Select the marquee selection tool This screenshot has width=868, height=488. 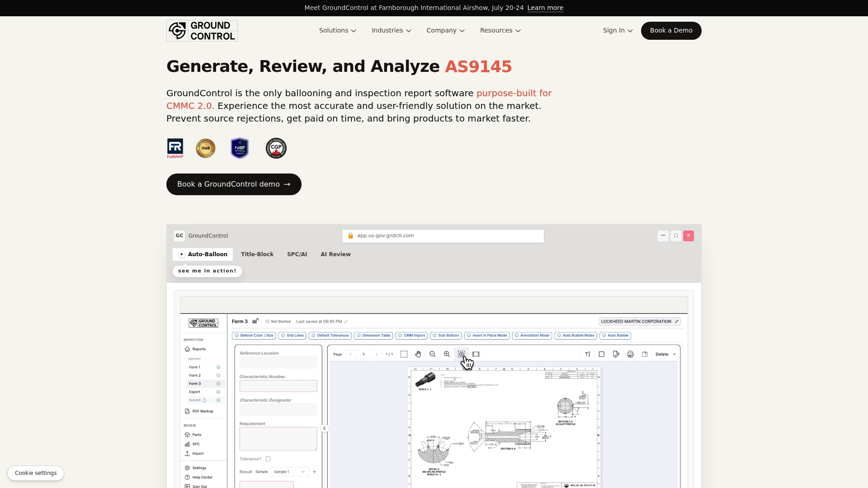coord(404,354)
